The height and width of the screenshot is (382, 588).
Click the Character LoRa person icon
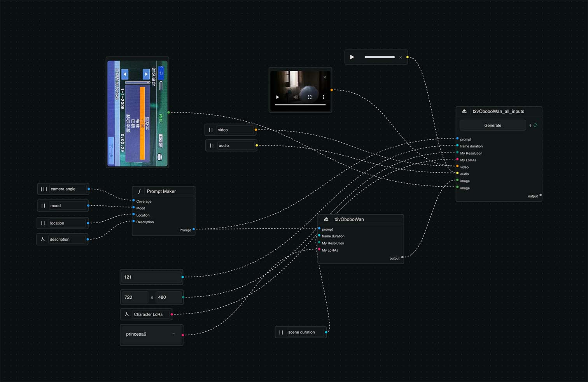tap(126, 314)
